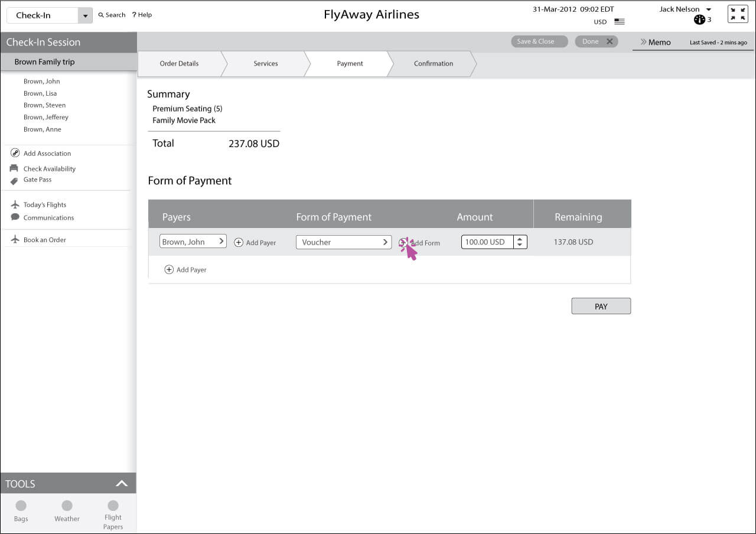Click the PAY button

[601, 306]
